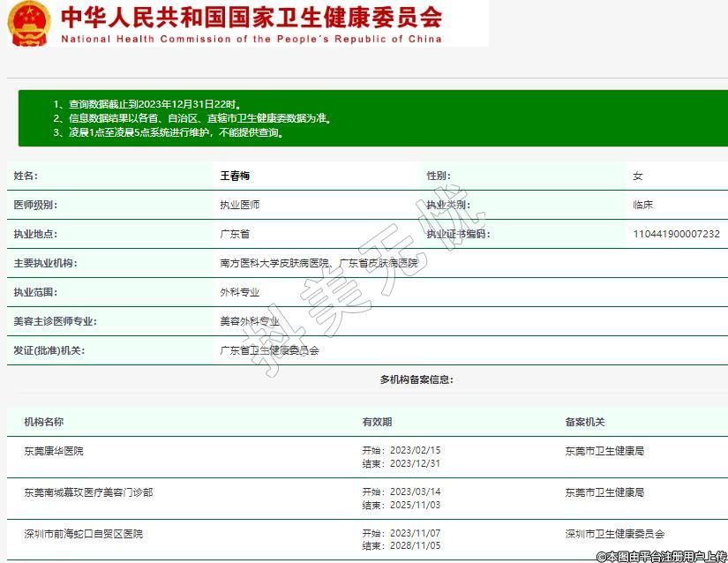Image resolution: width=728 pixels, height=563 pixels.
Task: Select the 执业医师 level value
Action: click(239, 205)
